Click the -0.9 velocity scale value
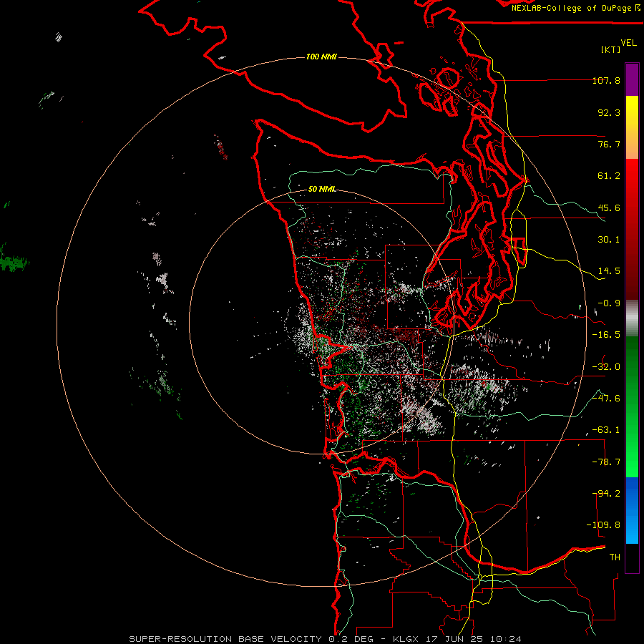 609,303
